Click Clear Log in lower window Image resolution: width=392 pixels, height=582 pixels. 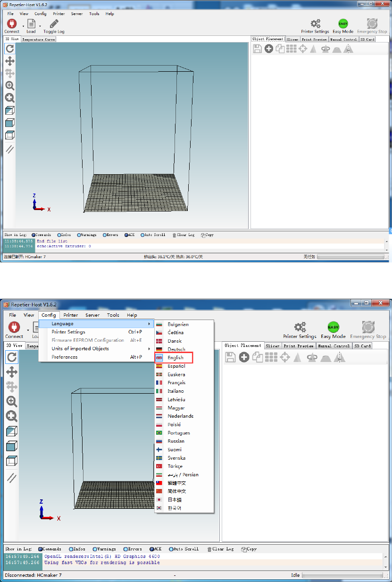[x=220, y=549]
